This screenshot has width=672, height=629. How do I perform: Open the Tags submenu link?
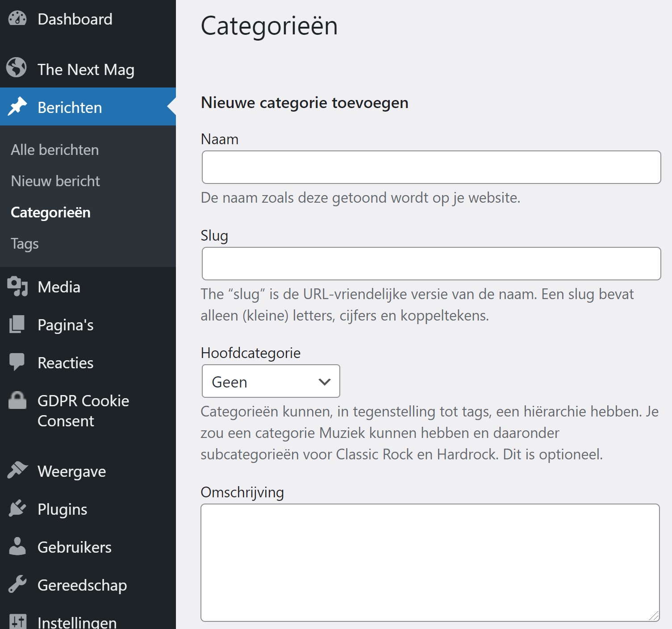tap(25, 244)
